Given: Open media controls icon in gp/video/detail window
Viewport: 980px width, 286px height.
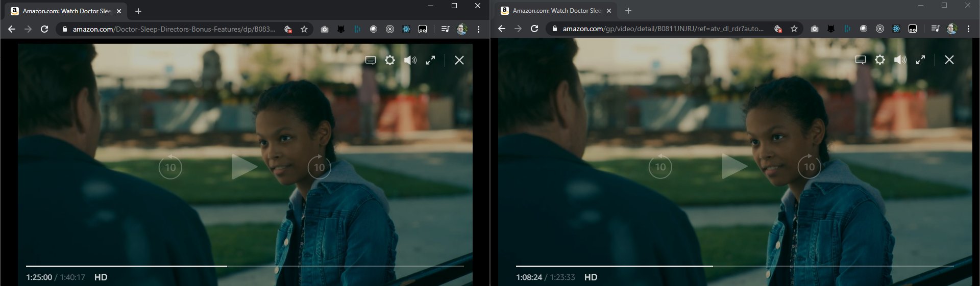Looking at the screenshot, I should coord(935,29).
